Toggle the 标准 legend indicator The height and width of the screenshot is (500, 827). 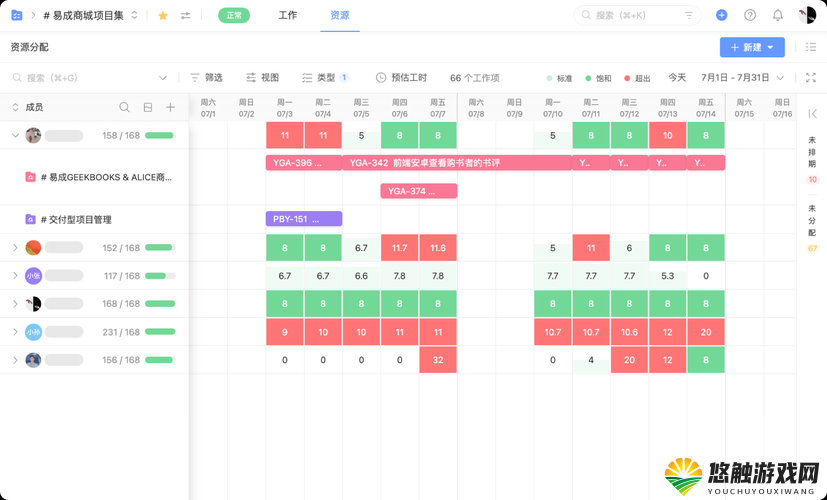[x=559, y=78]
